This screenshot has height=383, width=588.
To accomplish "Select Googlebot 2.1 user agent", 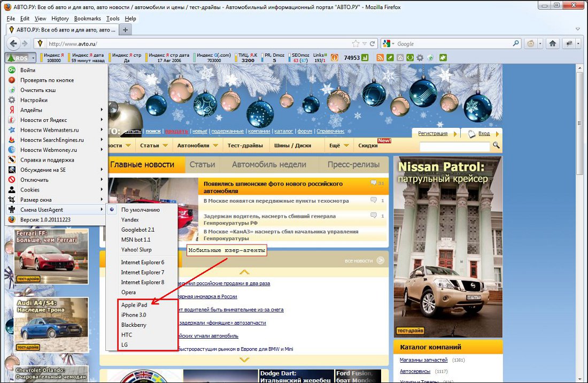I will pos(138,229).
